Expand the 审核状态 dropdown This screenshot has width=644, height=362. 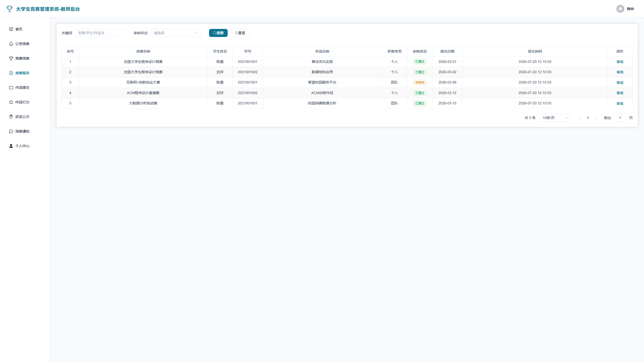tap(176, 33)
